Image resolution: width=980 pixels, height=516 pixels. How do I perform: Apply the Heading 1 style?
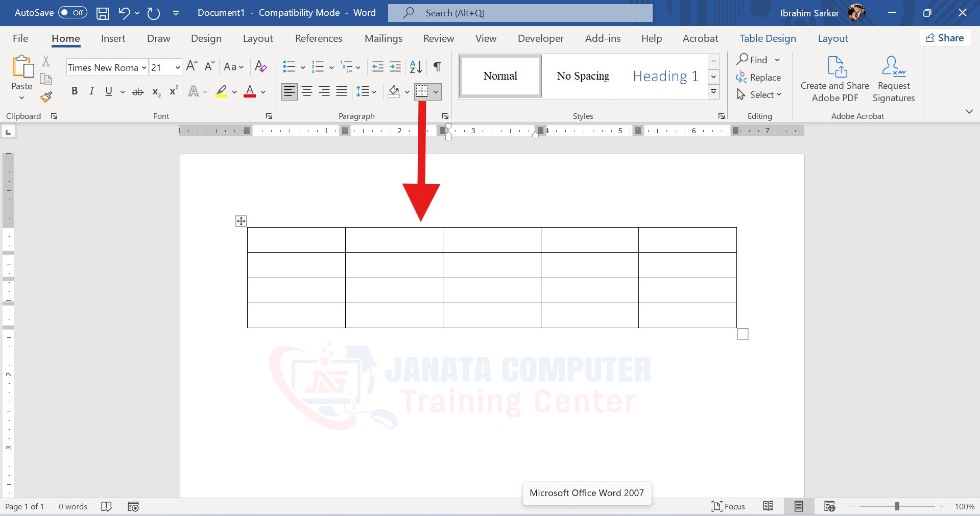point(665,76)
